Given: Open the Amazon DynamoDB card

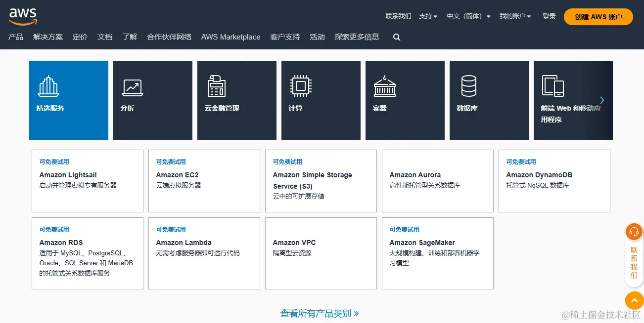Looking at the screenshot, I should click(x=554, y=181).
